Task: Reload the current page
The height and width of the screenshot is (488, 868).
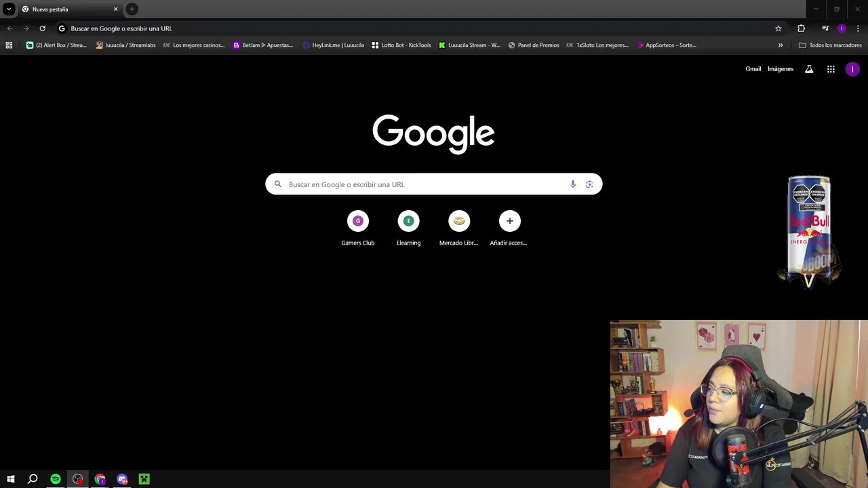Action: 42,28
